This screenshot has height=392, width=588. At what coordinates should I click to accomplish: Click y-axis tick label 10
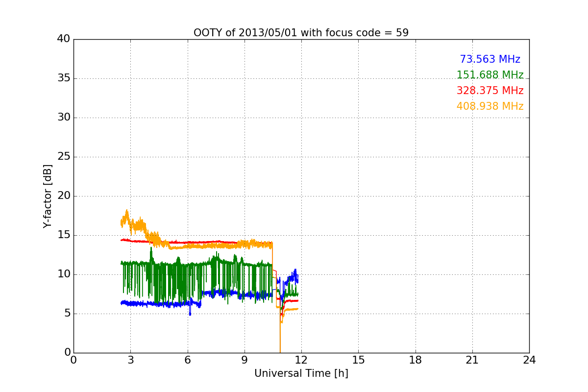coord(64,274)
